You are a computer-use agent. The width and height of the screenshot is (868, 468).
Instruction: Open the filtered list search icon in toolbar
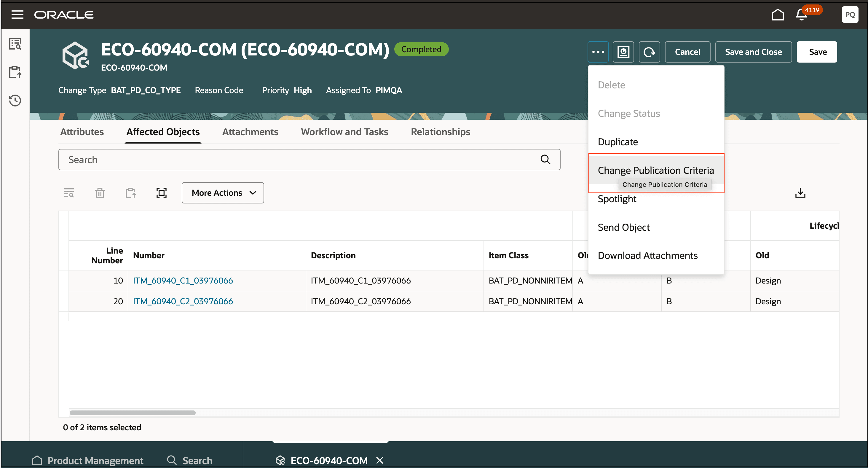(69, 192)
